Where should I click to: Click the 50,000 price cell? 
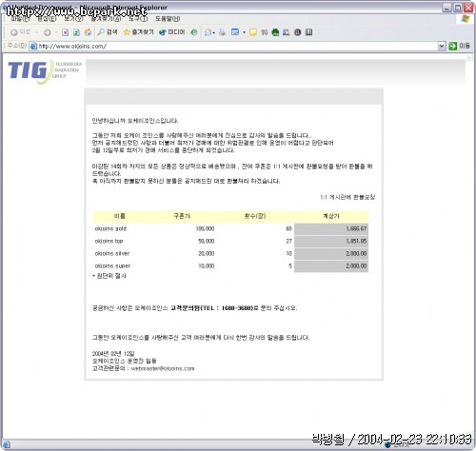pos(207,241)
